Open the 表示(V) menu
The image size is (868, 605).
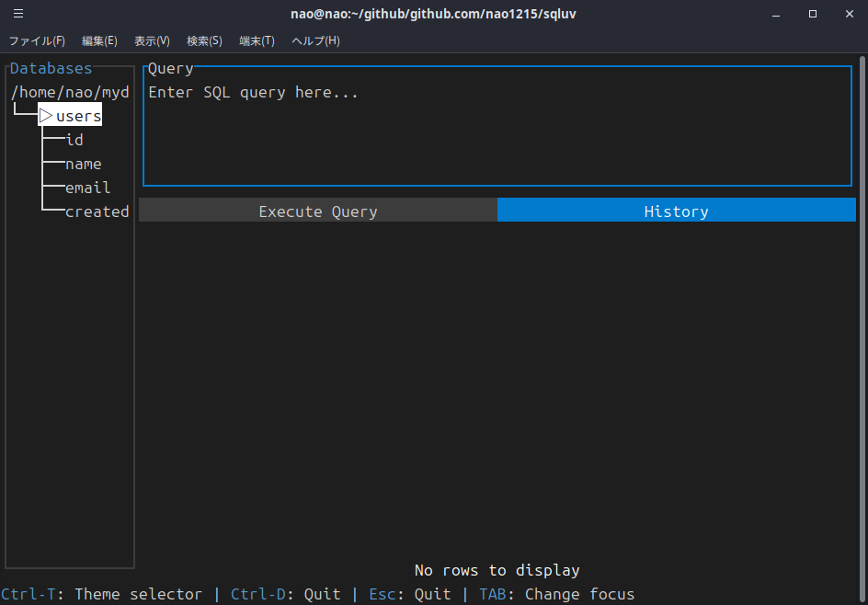152,40
